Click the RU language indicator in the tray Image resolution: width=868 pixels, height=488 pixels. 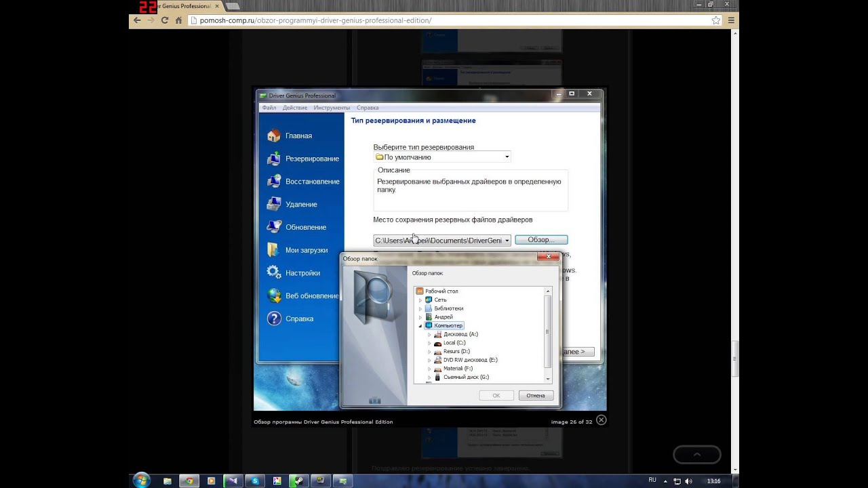[x=652, y=480]
